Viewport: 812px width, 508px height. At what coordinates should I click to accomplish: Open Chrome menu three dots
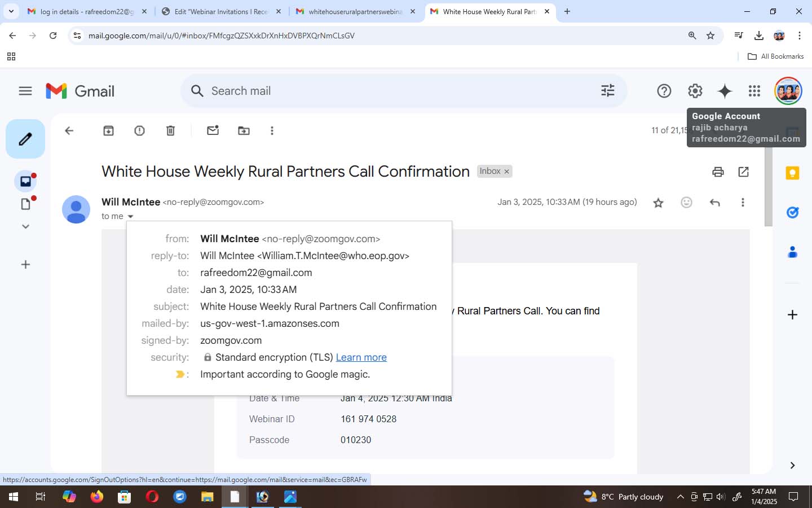[x=799, y=36]
